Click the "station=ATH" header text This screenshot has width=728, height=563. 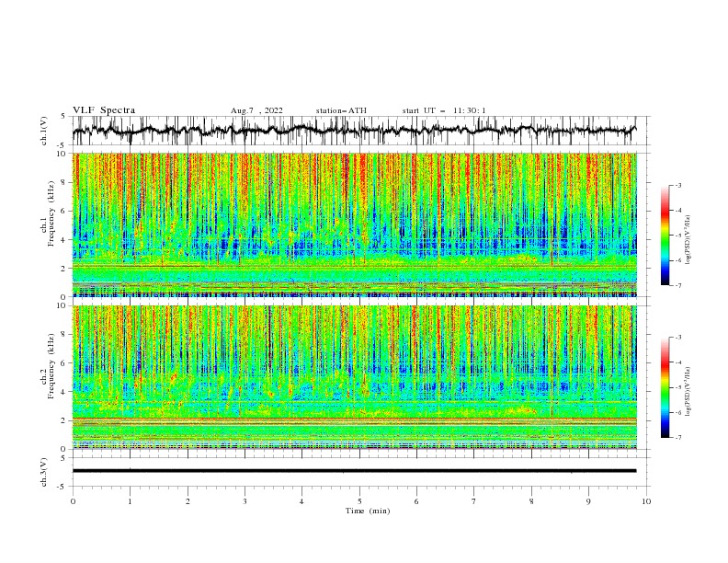(x=341, y=110)
